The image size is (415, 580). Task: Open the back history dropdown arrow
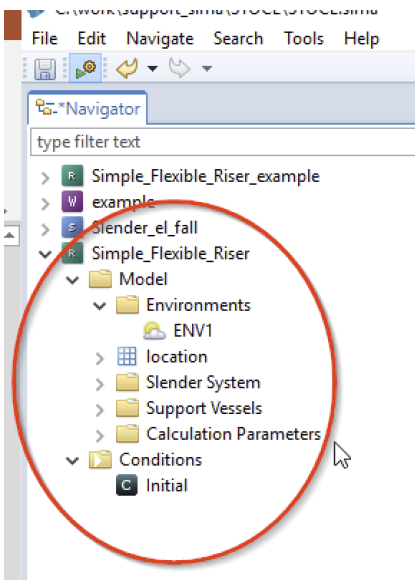point(152,68)
